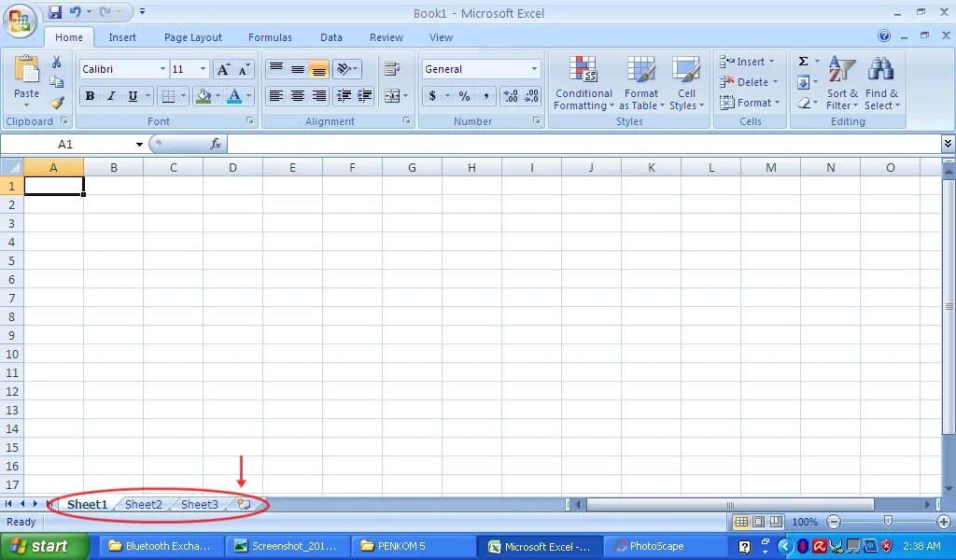
Task: Open Conditional Formatting menu
Action: [x=583, y=83]
